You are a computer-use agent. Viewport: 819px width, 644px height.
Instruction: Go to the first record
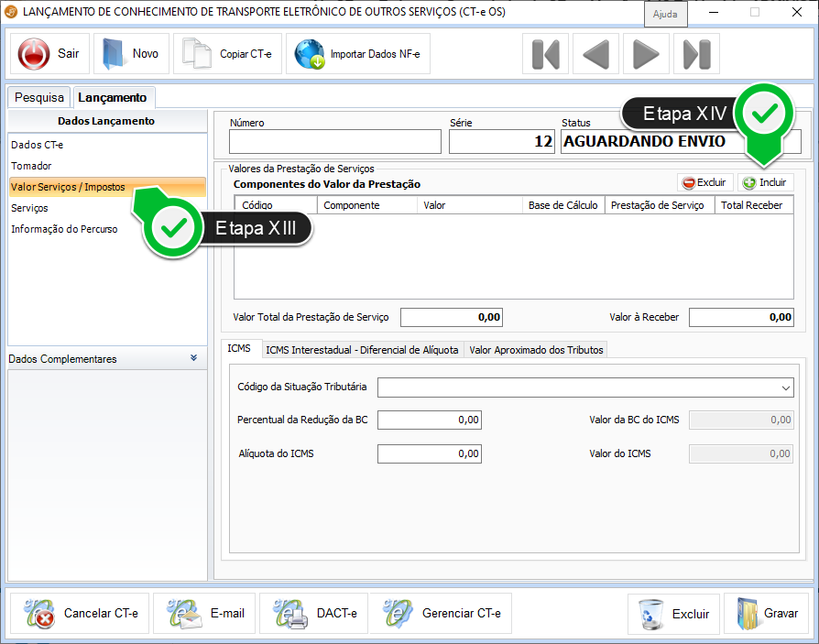545,55
